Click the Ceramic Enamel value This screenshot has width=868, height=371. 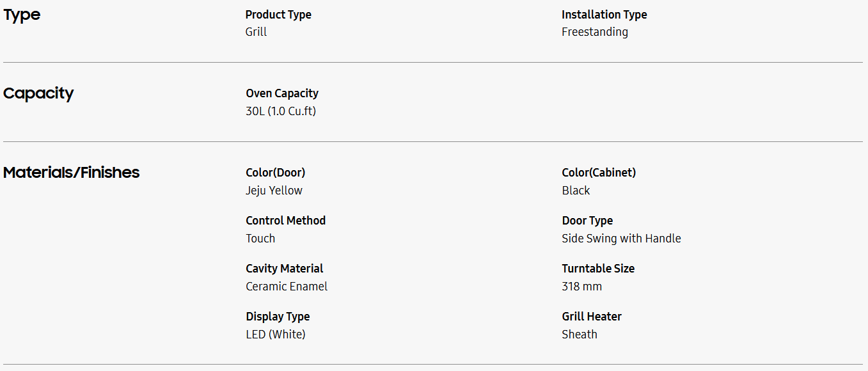(x=286, y=287)
